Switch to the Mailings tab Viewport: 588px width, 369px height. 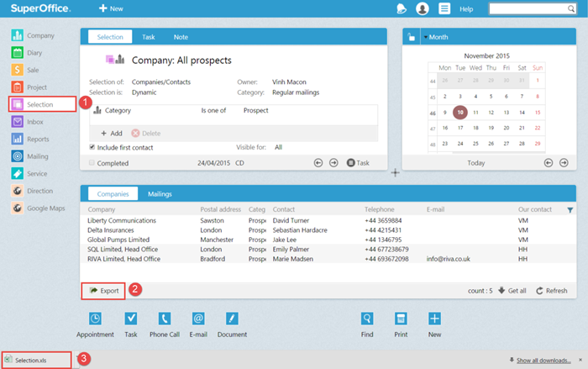160,193
